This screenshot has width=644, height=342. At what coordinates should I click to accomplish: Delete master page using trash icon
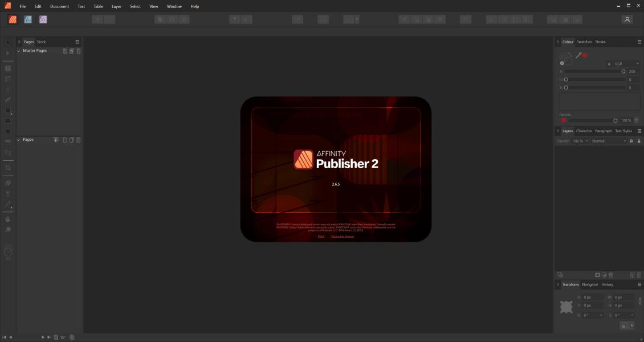(x=79, y=51)
